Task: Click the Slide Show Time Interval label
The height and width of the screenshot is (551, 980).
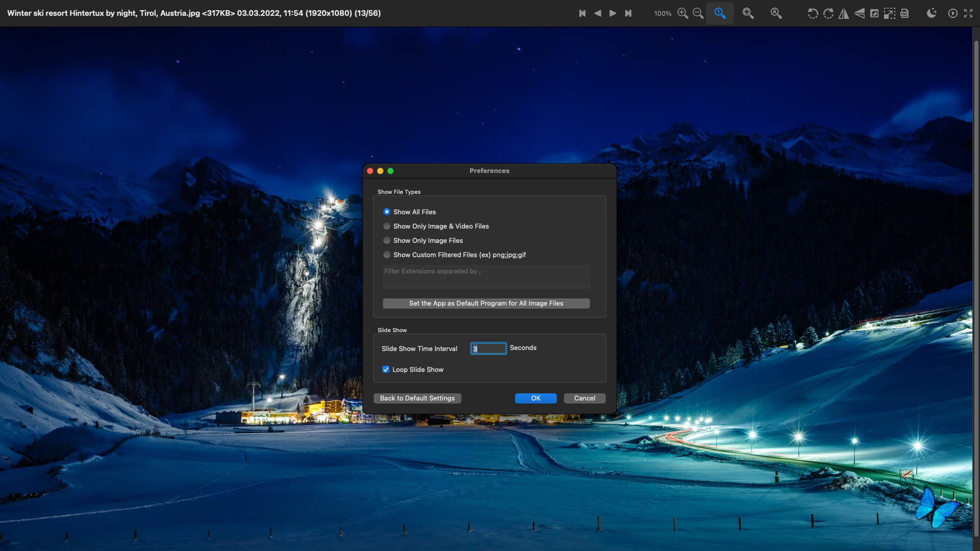Action: (420, 349)
